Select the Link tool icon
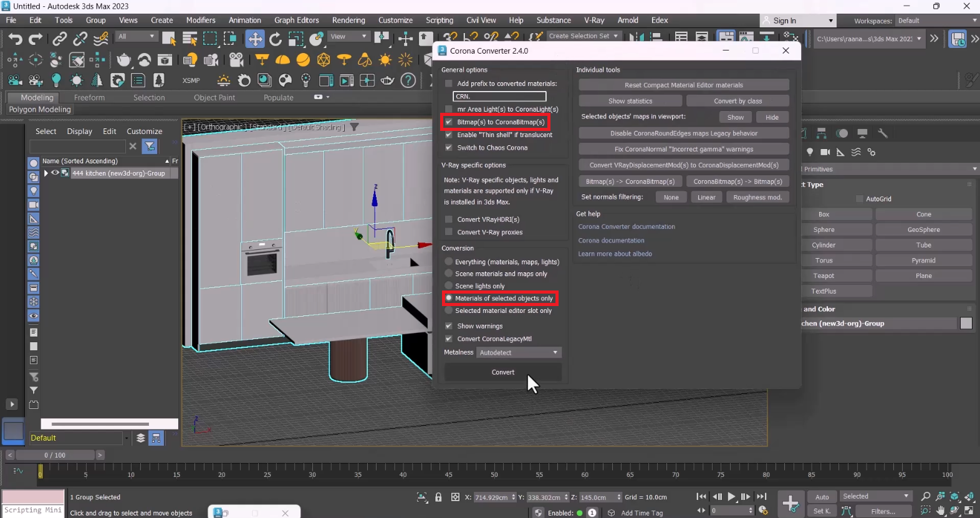 (59, 39)
